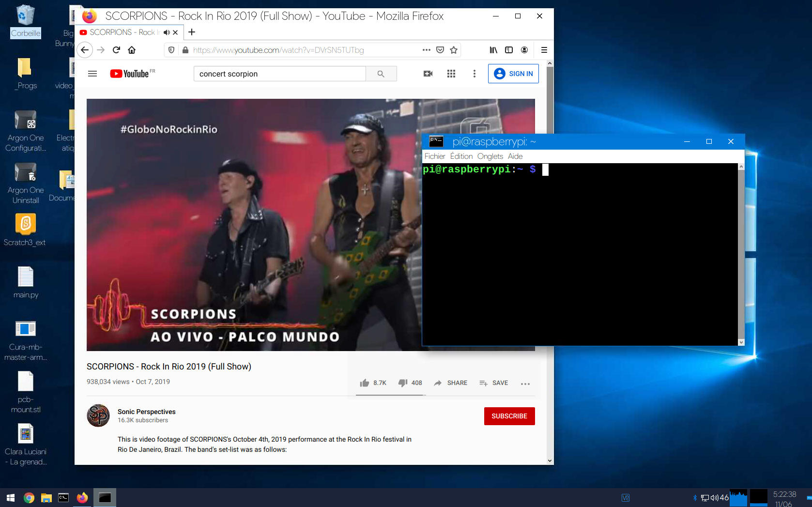Click the Firefox forward arrow

101,50
